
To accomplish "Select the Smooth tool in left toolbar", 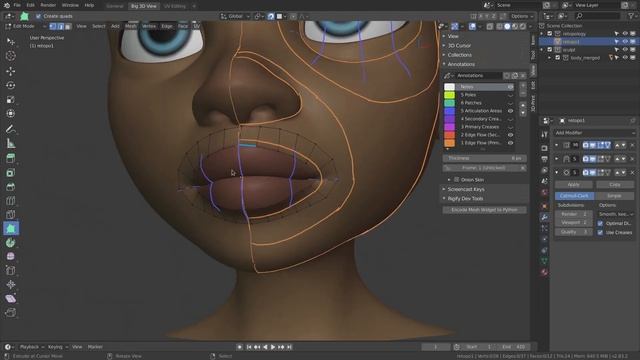I will click(11, 256).
